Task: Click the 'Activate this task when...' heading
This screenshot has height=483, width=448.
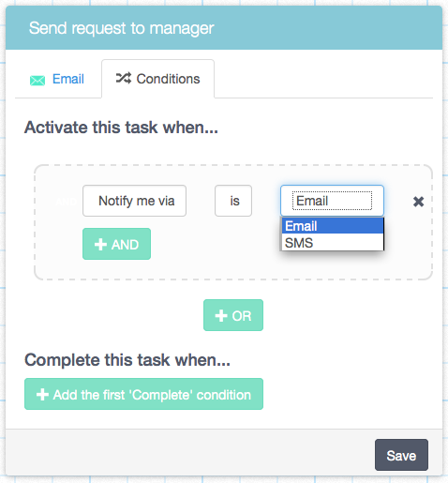Action: [121, 128]
